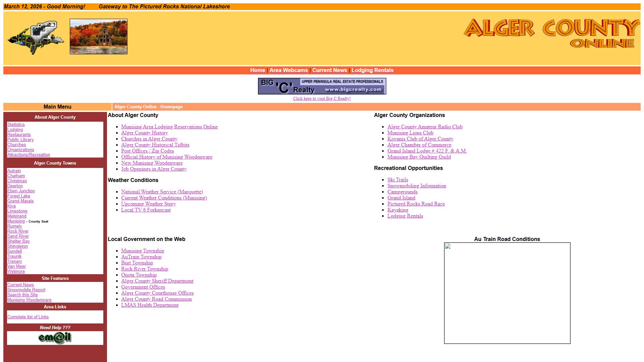The image size is (644, 362).
Task: Go to Home in navigation bar
Action: (x=257, y=70)
